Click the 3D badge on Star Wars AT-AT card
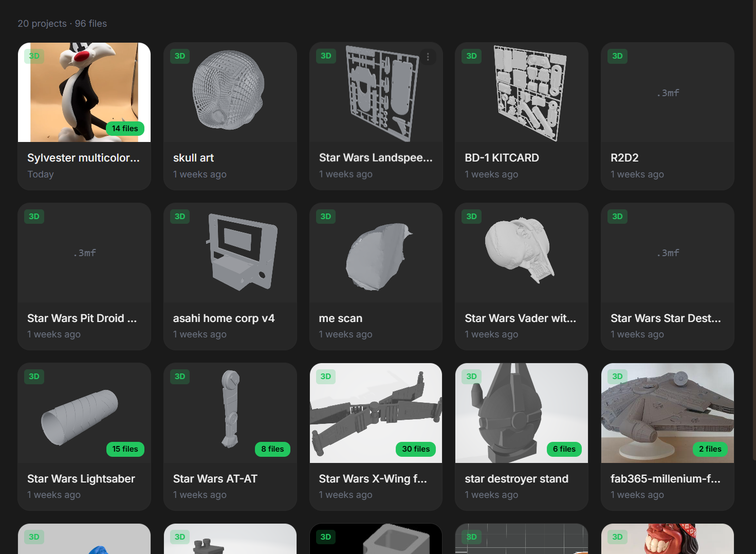Viewport: 756px width, 554px height. [180, 377]
